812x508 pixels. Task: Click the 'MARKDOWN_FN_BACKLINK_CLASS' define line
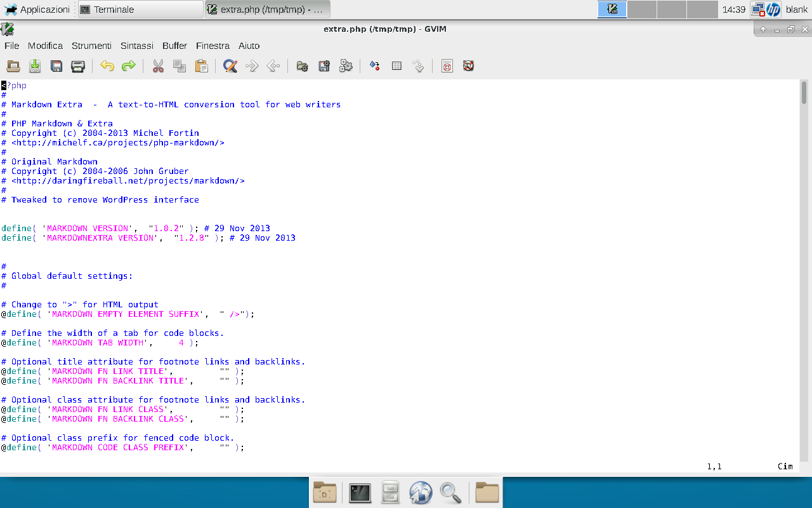click(123, 419)
